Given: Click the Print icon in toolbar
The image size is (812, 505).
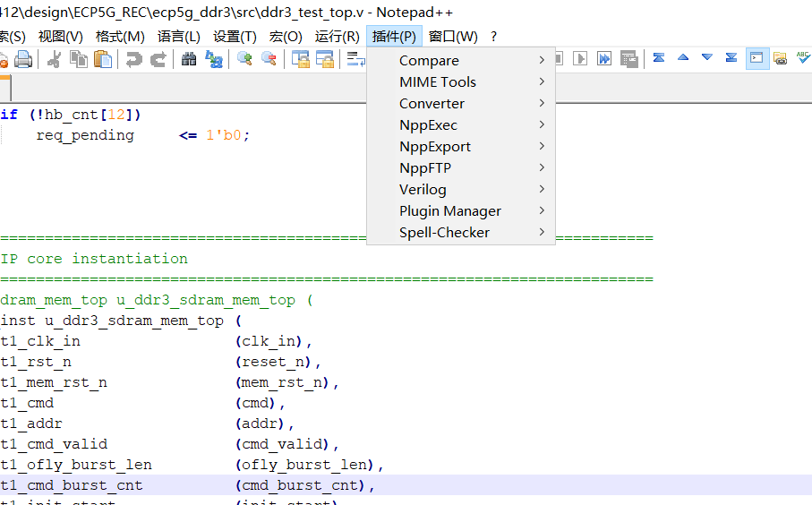Looking at the screenshot, I should (x=23, y=59).
